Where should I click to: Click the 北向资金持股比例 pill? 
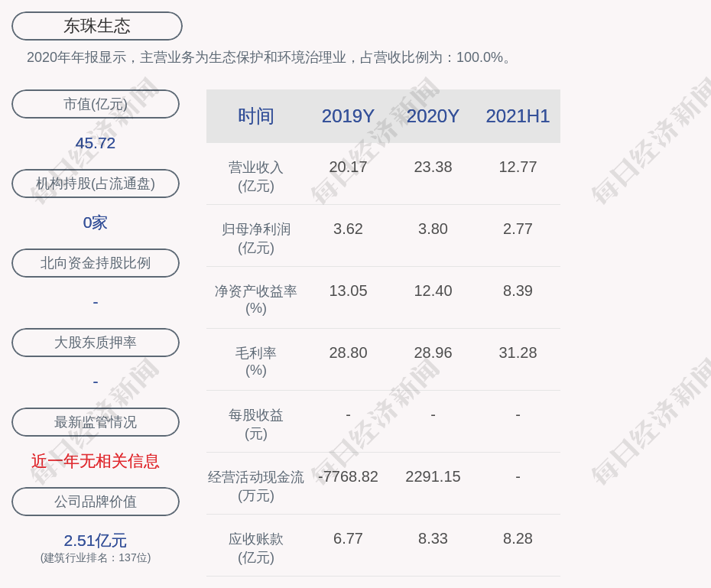click(x=96, y=263)
